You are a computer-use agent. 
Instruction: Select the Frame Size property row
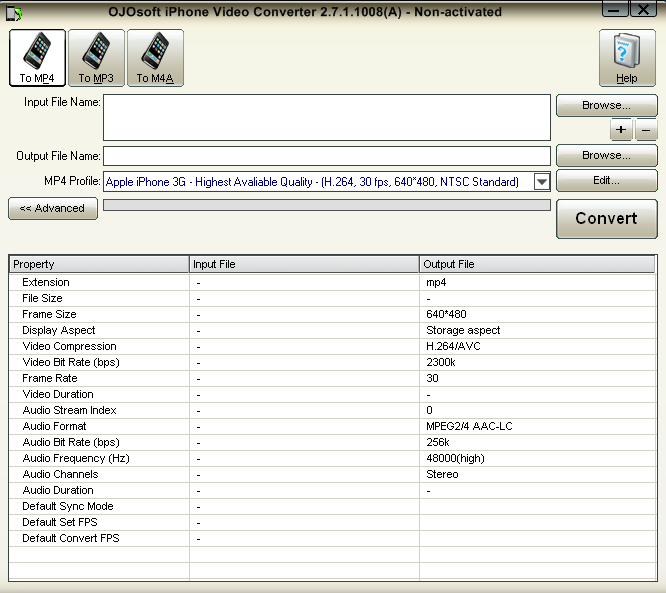(333, 314)
